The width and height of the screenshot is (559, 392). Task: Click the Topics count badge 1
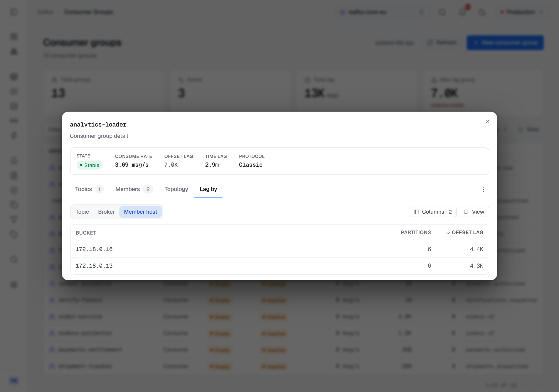click(99, 189)
